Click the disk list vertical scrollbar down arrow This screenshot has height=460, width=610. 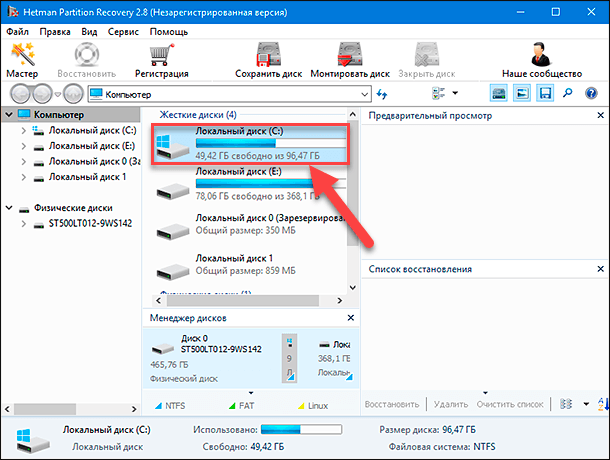click(352, 288)
